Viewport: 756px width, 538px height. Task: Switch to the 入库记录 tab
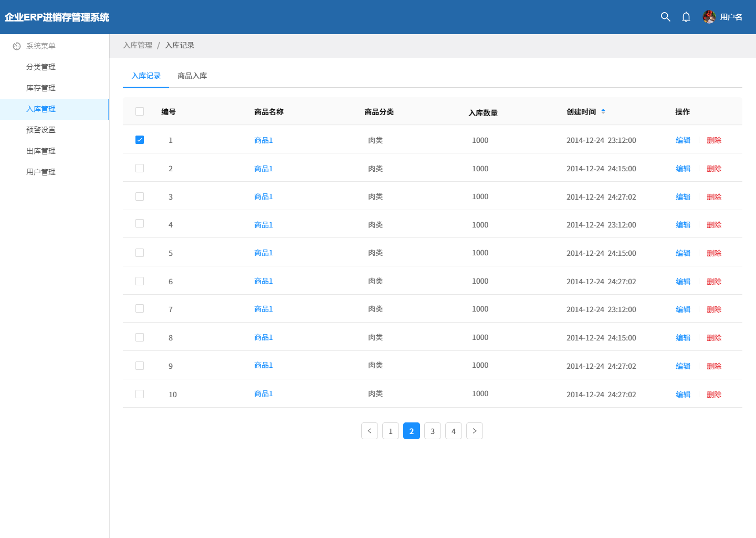146,76
